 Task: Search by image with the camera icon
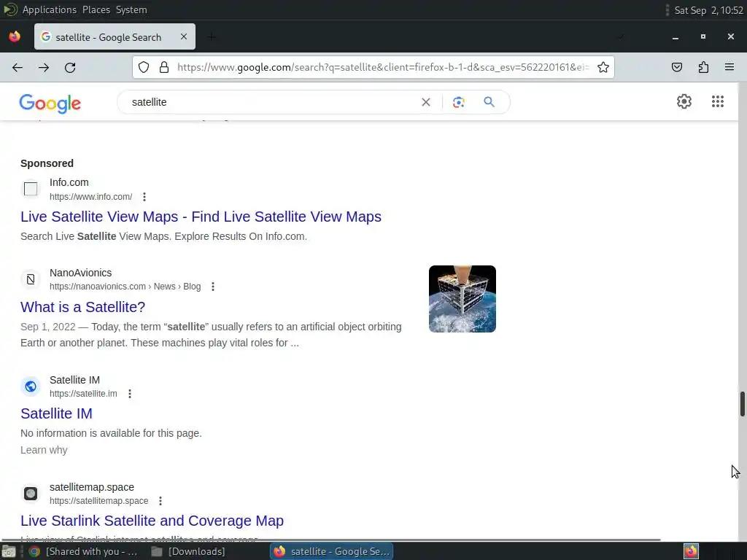point(458,102)
